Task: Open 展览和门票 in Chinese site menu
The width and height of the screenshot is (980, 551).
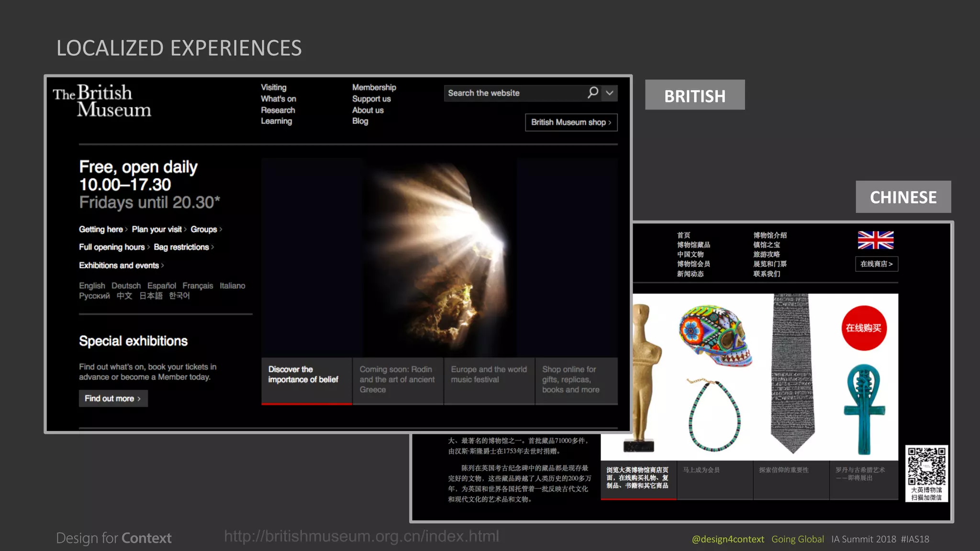Action: pyautogui.click(x=770, y=264)
